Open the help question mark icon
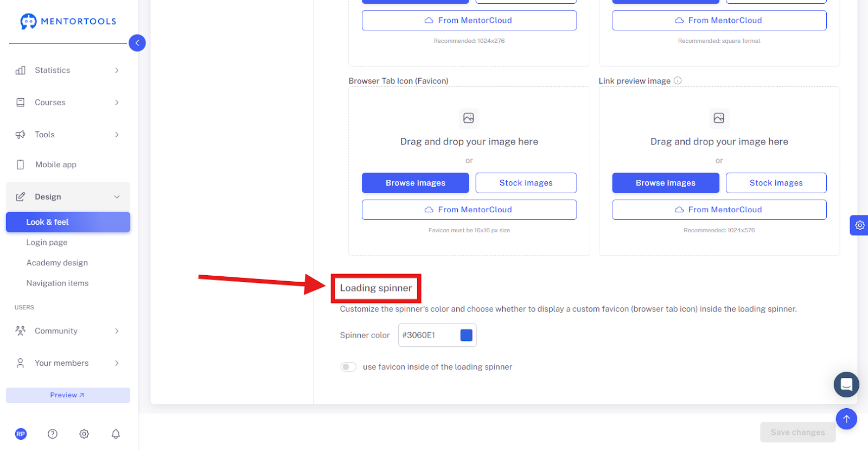Viewport: 868px width, 450px height. coord(53,434)
